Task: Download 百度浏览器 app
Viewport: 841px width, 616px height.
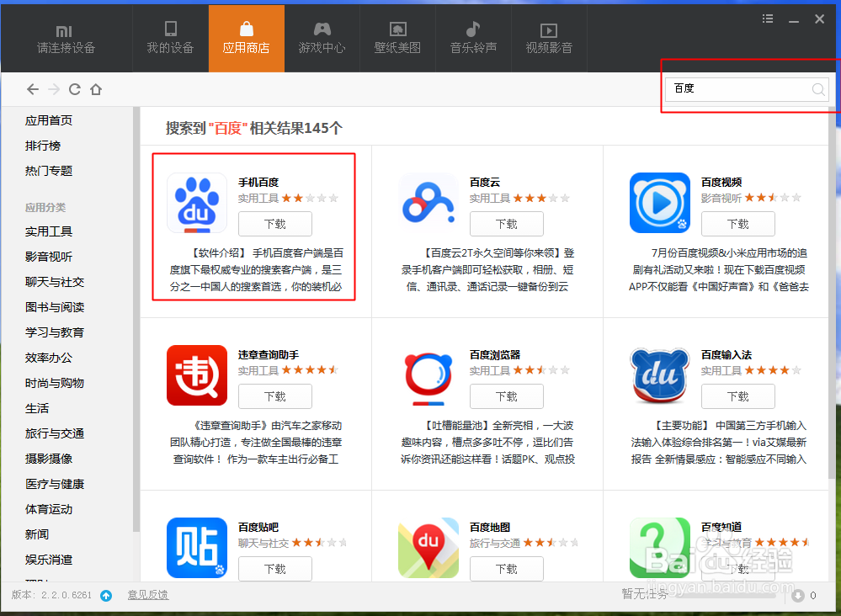Action: coord(506,396)
